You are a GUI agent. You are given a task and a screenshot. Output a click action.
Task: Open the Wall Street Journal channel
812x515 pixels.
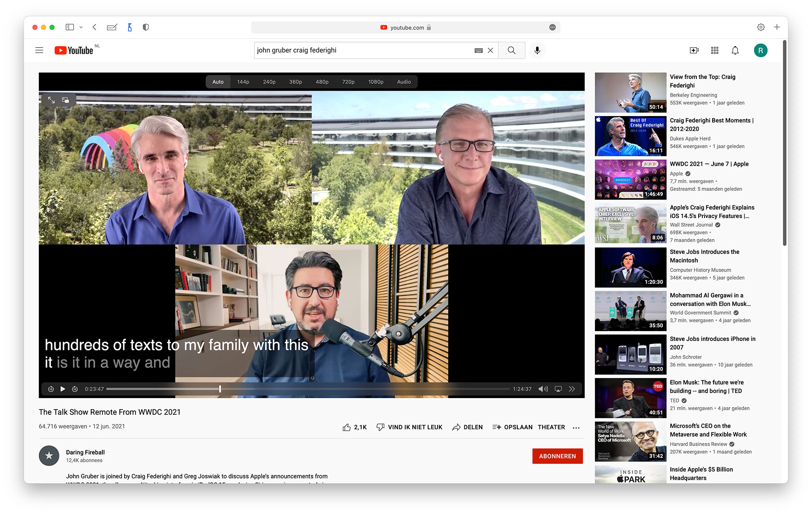pos(691,225)
